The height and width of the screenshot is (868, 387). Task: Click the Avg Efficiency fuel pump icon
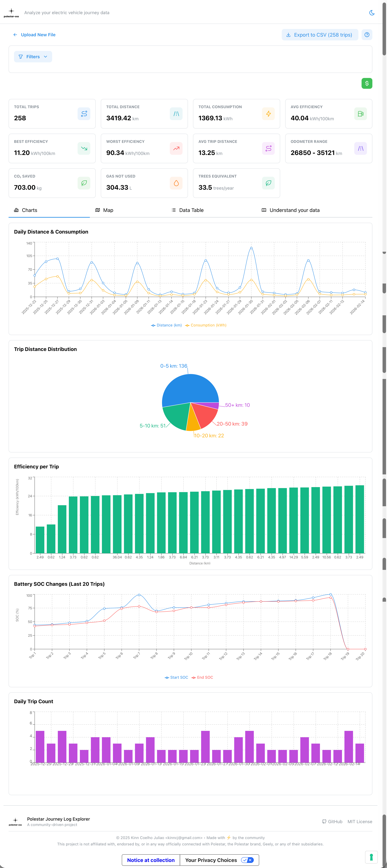coord(360,114)
